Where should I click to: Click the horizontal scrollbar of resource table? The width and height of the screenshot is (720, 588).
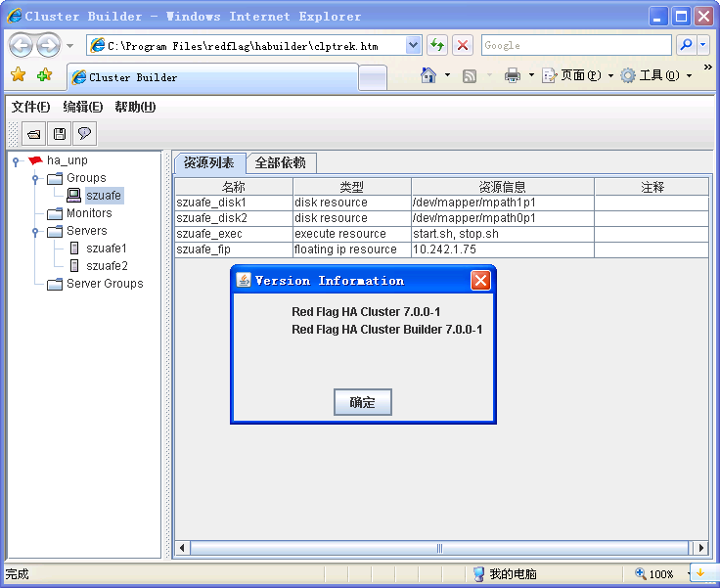440,548
